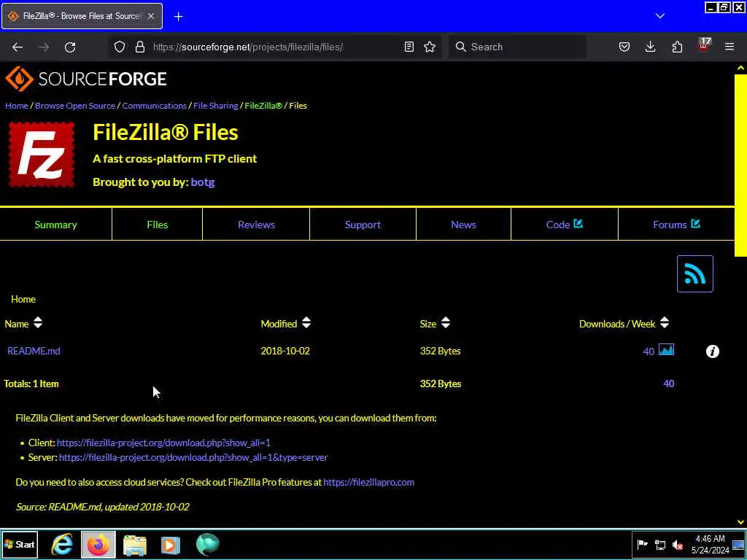
Task: Click the scroll down arrow
Action: pyautogui.click(x=740, y=522)
